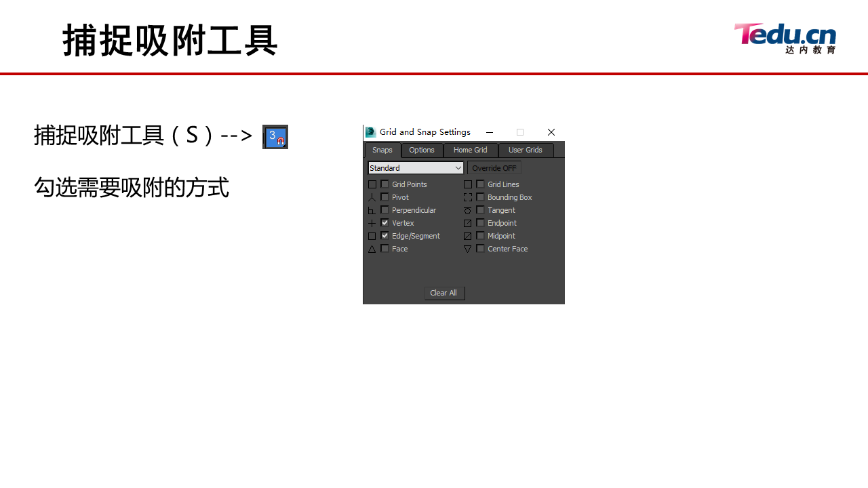Click the Face triangle symbol icon
The height and width of the screenshot is (488, 868).
point(372,249)
